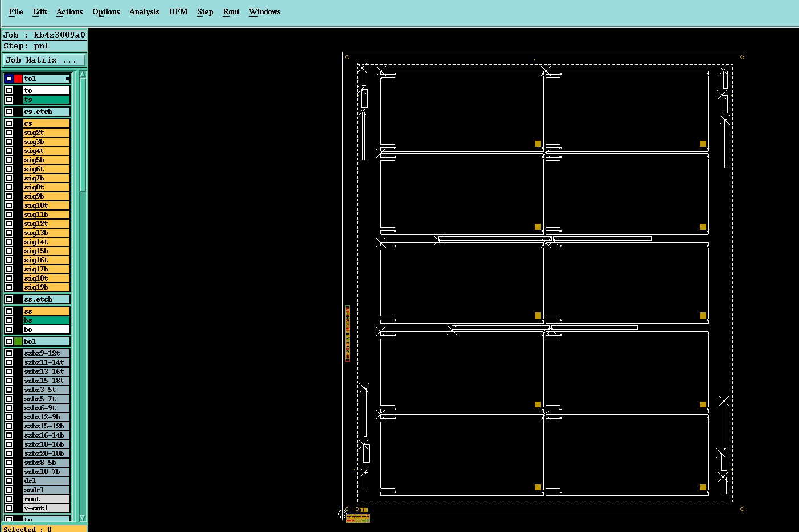
Task: Select gold pad in bottom-right board
Action: 703,487
